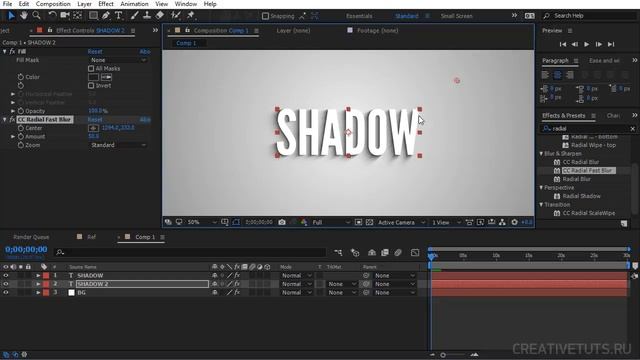This screenshot has height=360, width=640.
Task: Open viewer magnification 50% dropdown
Action: (201, 222)
